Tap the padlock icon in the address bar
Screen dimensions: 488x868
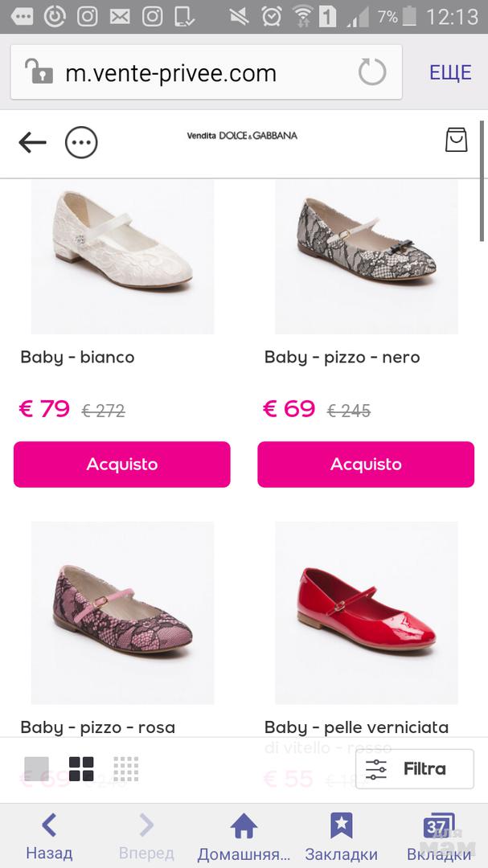click(39, 72)
